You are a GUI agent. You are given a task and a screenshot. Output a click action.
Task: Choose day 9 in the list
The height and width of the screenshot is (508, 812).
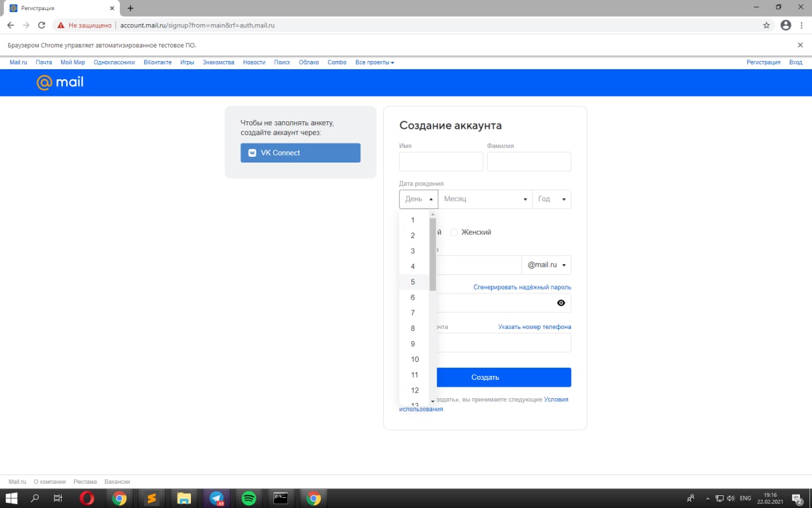[414, 344]
